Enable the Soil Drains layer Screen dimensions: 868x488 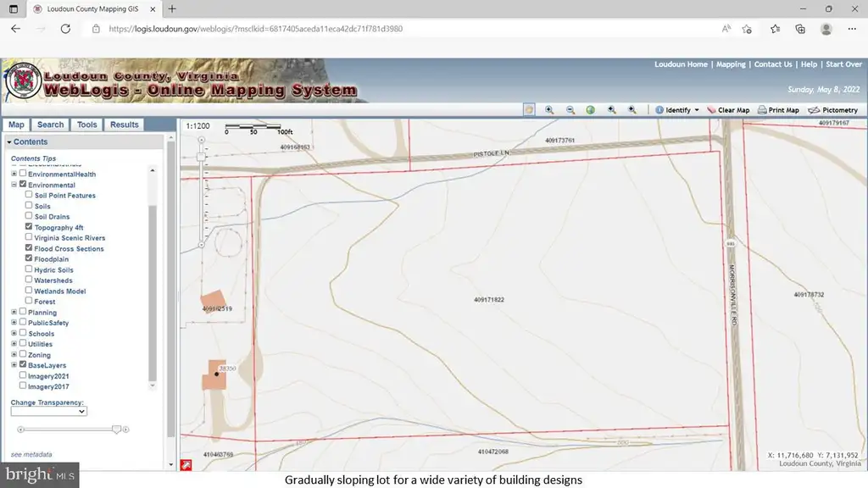(29, 216)
